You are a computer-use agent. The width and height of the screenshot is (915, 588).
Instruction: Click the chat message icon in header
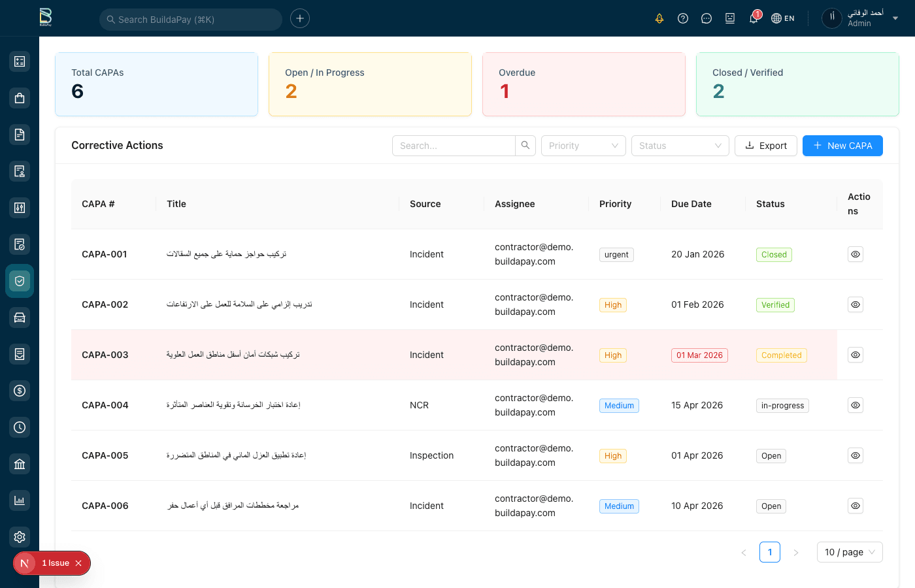pyautogui.click(x=707, y=18)
